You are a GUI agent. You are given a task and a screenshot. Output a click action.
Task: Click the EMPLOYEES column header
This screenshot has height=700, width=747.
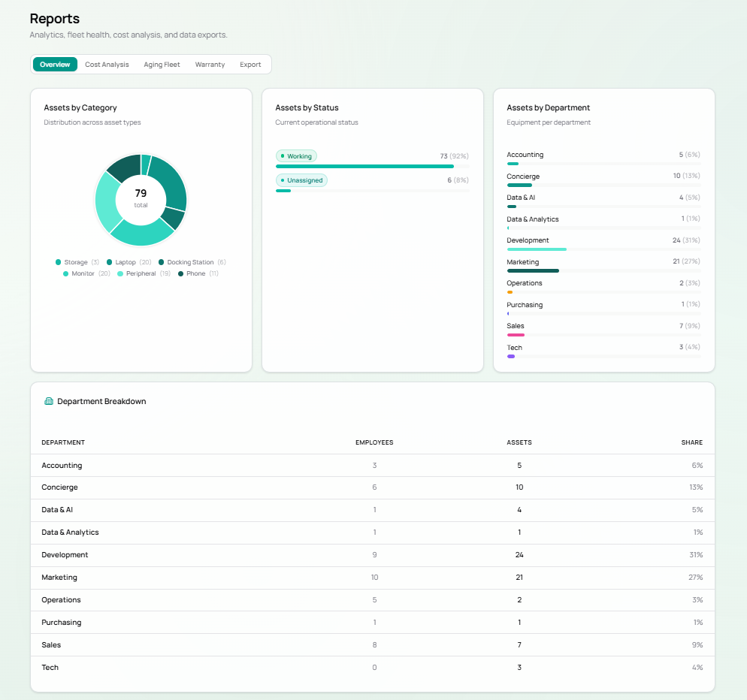374,442
